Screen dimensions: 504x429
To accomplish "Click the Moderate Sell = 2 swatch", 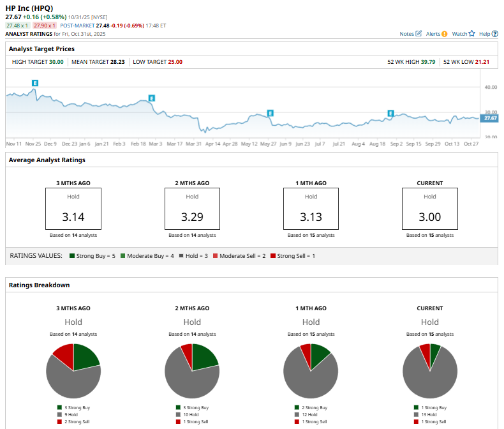I will tap(216, 256).
